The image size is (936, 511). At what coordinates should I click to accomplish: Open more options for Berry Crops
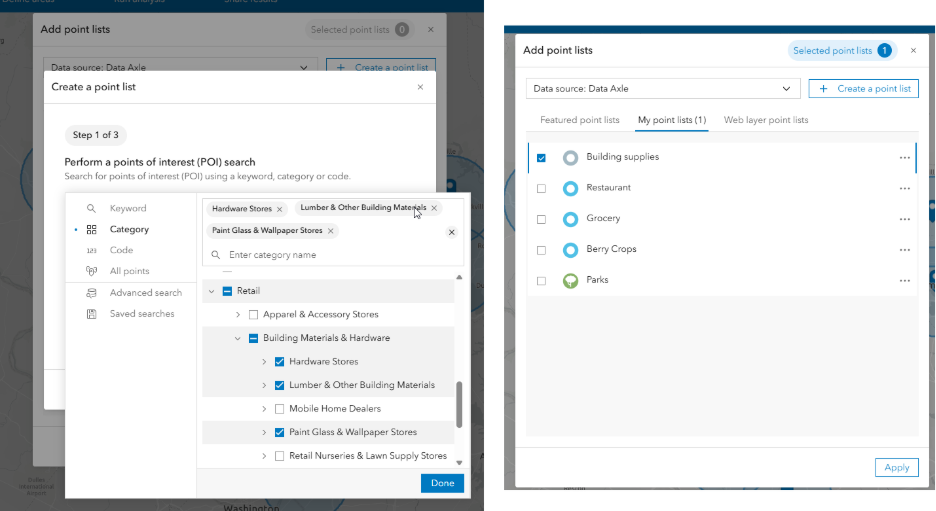point(905,250)
